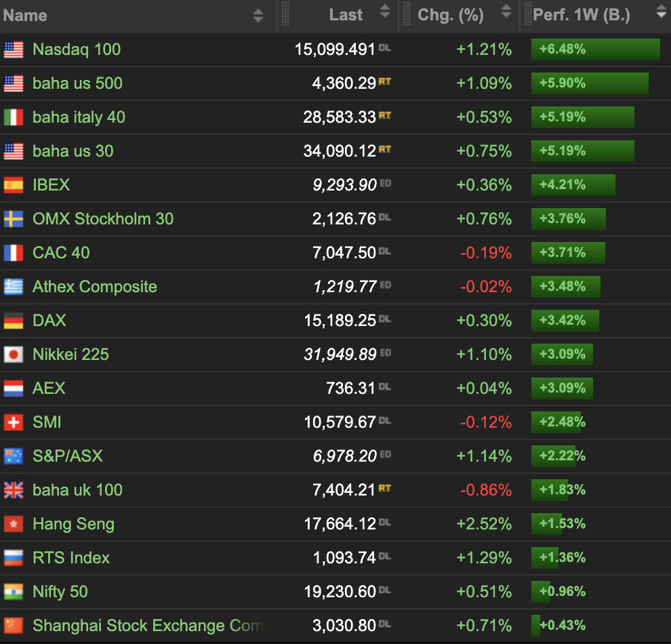Click the Sweden flag beside OMX Stockholm 30
Screen dimensions: 671x644
[14, 219]
